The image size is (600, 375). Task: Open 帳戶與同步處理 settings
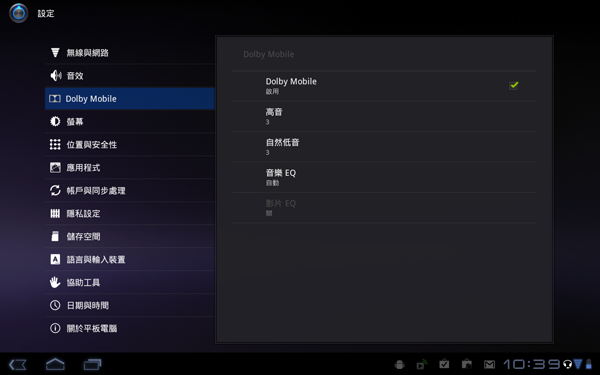[x=130, y=190]
